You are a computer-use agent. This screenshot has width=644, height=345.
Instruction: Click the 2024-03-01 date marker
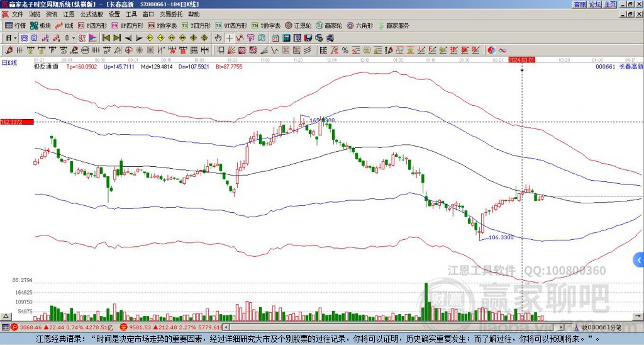521,60
